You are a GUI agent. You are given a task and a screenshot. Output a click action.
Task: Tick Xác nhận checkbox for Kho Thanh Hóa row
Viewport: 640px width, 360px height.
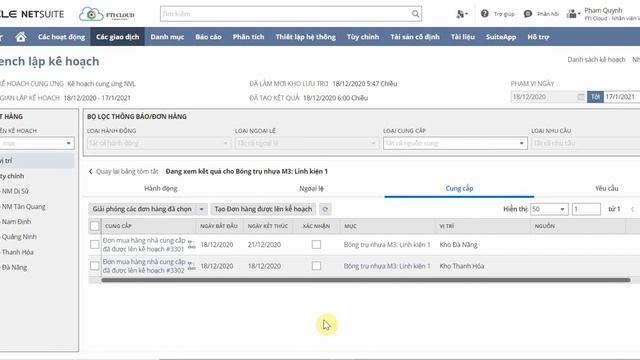316,266
